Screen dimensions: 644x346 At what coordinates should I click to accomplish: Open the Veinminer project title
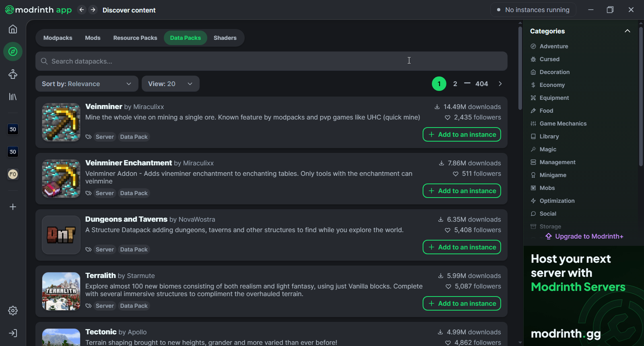[x=104, y=107]
